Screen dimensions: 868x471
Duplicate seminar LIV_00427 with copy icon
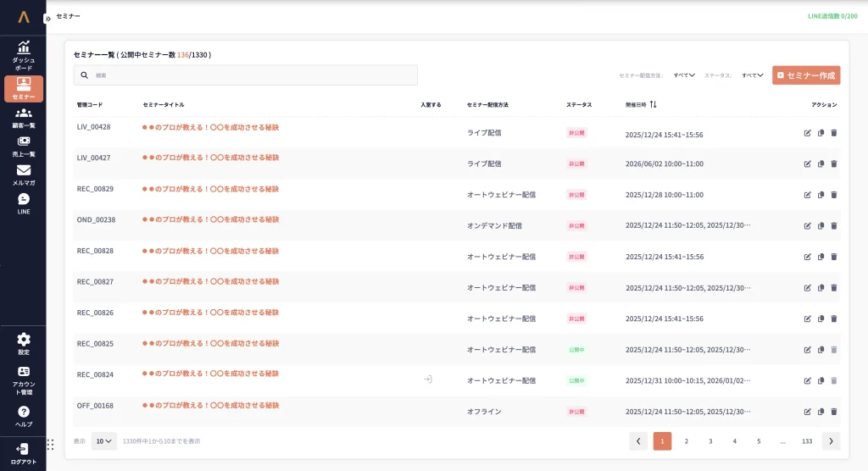[821, 164]
